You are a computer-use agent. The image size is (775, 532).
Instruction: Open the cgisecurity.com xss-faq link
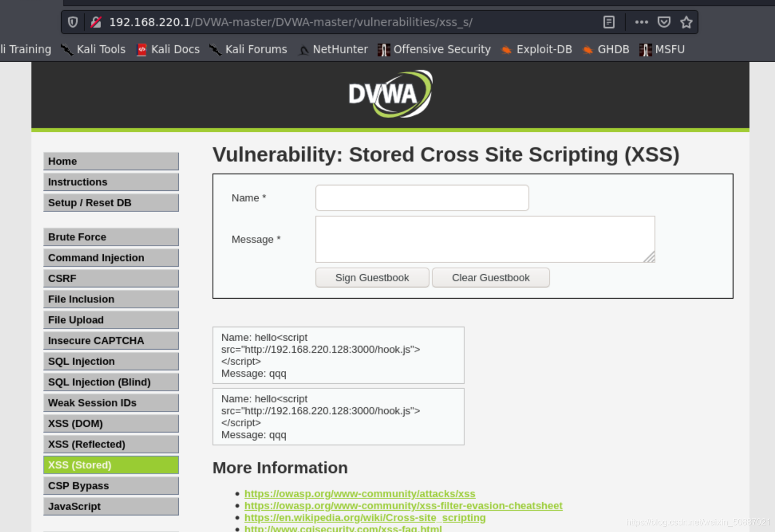pyautogui.click(x=343, y=528)
